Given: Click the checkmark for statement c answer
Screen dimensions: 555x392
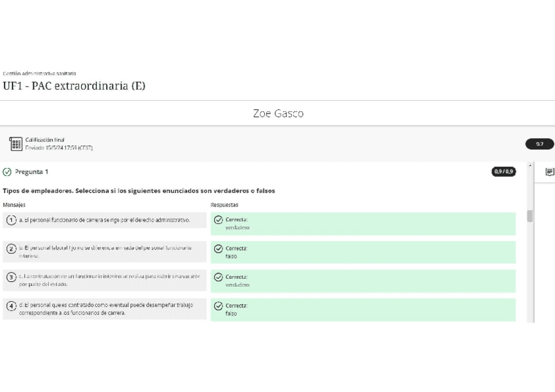Looking at the screenshot, I should click(x=219, y=277).
